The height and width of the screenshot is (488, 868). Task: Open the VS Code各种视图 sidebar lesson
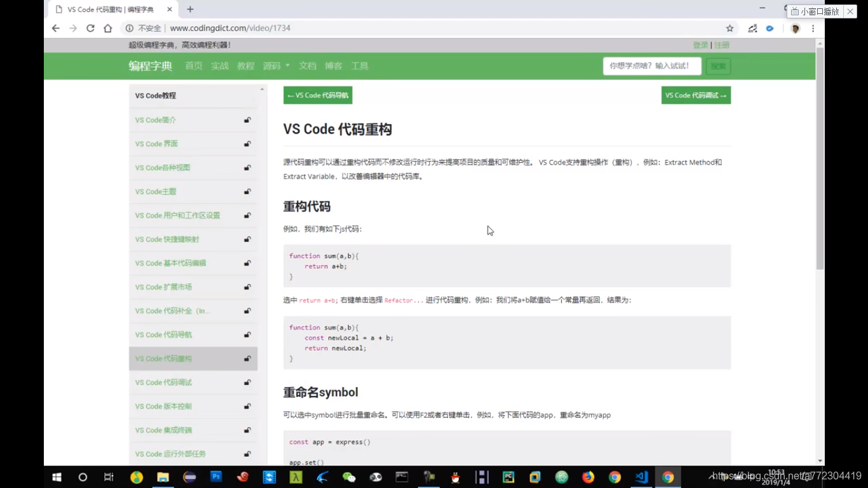click(x=163, y=168)
